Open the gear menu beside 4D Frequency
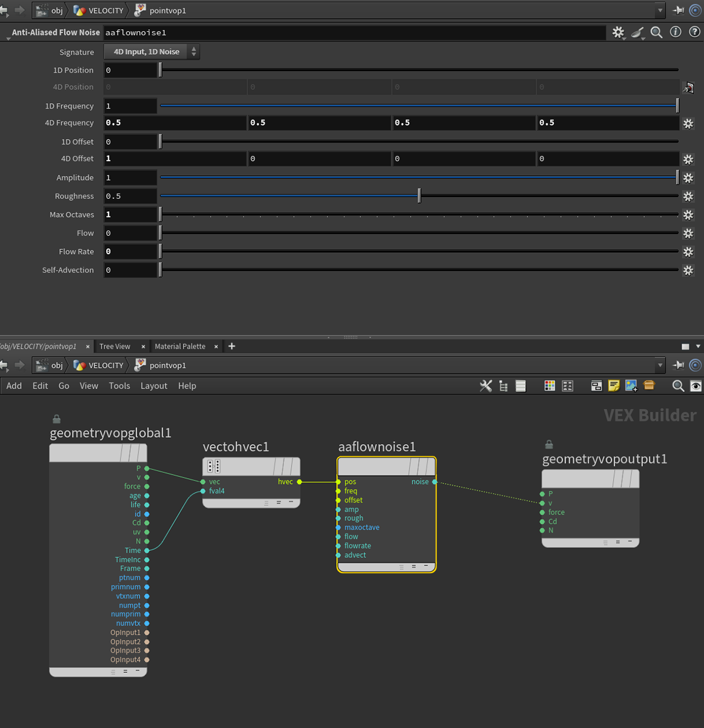Image resolution: width=704 pixels, height=728 pixels. click(x=688, y=123)
